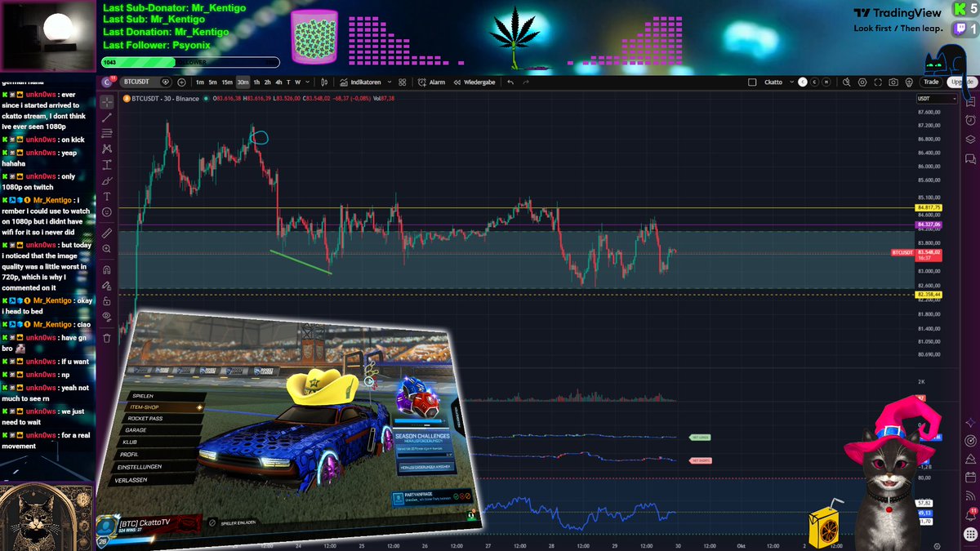Image resolution: width=980 pixels, height=551 pixels.
Task: Select the trend line drawing tool
Action: coord(107,118)
